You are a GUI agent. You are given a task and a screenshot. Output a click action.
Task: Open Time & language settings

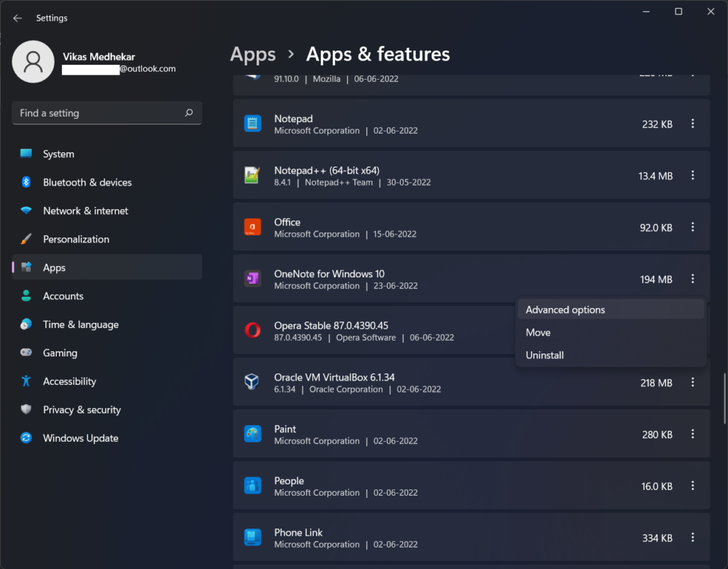[107, 324]
